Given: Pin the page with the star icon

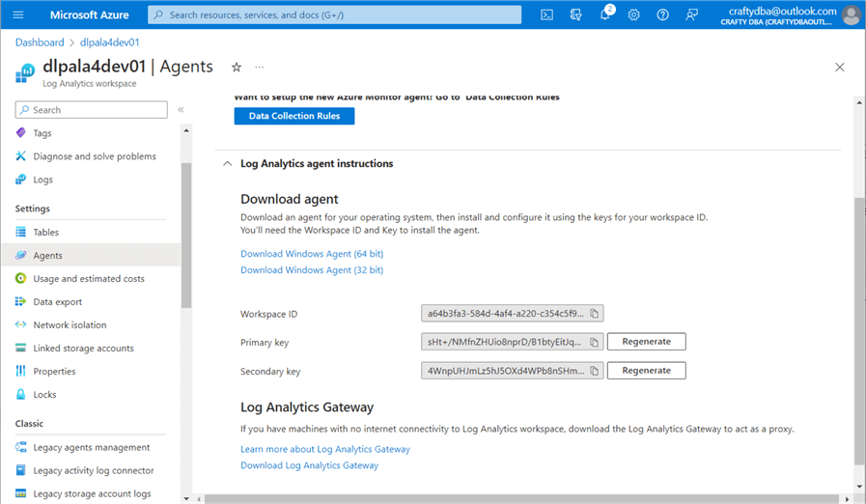Looking at the screenshot, I should [x=237, y=68].
